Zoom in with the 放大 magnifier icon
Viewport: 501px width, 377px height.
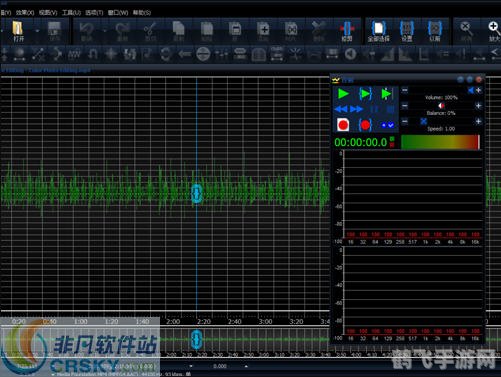click(x=494, y=31)
